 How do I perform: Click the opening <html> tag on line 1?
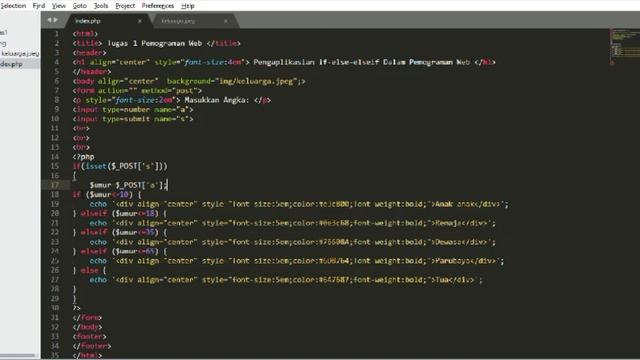[x=85, y=34]
